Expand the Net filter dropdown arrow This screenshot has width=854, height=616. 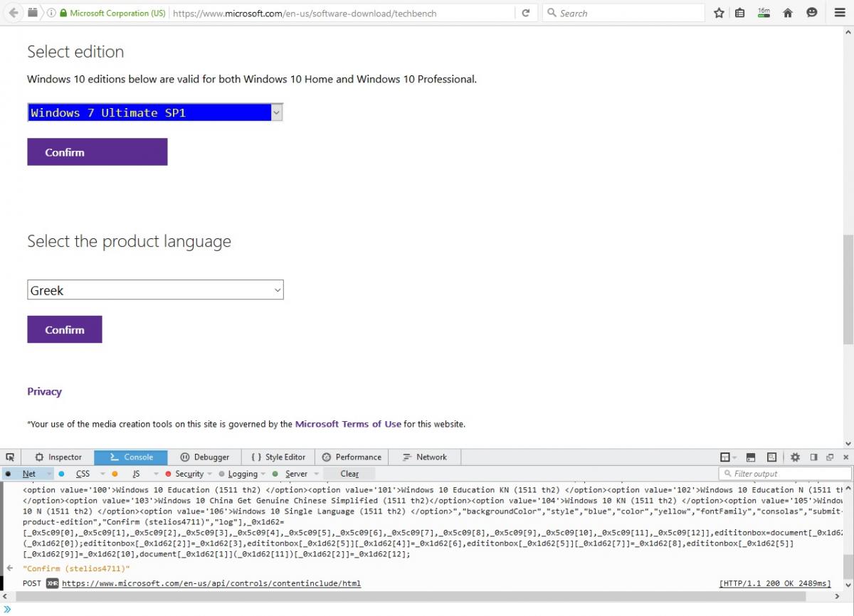49,474
